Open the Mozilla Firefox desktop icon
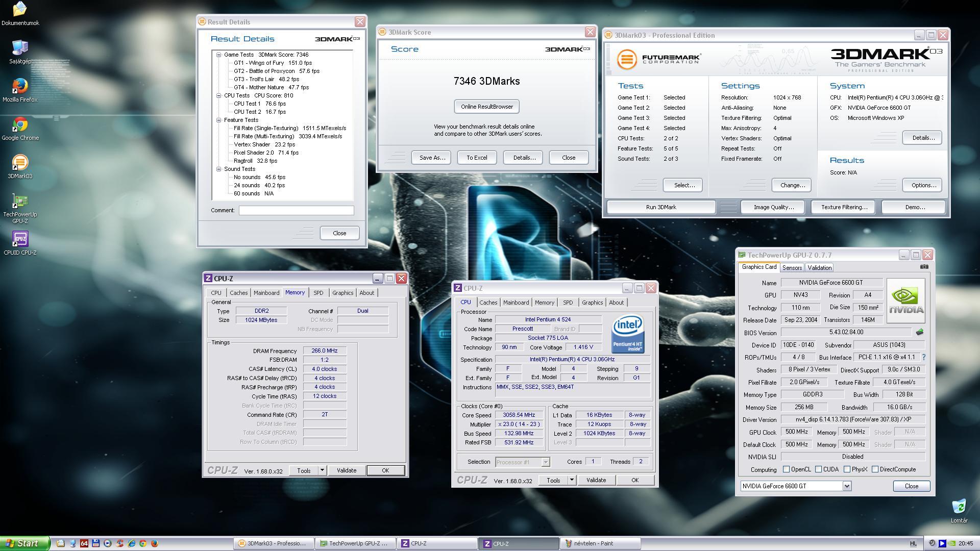The image size is (980, 551). pyautogui.click(x=20, y=86)
